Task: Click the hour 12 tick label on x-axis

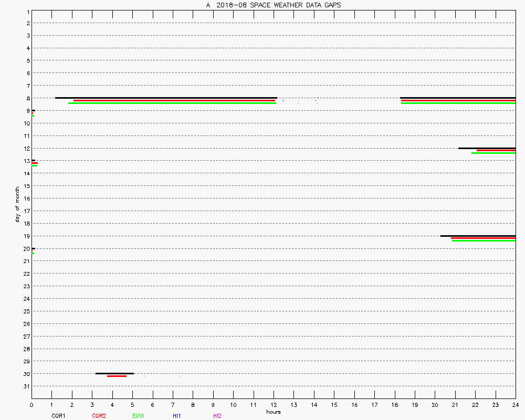Action: (x=274, y=405)
